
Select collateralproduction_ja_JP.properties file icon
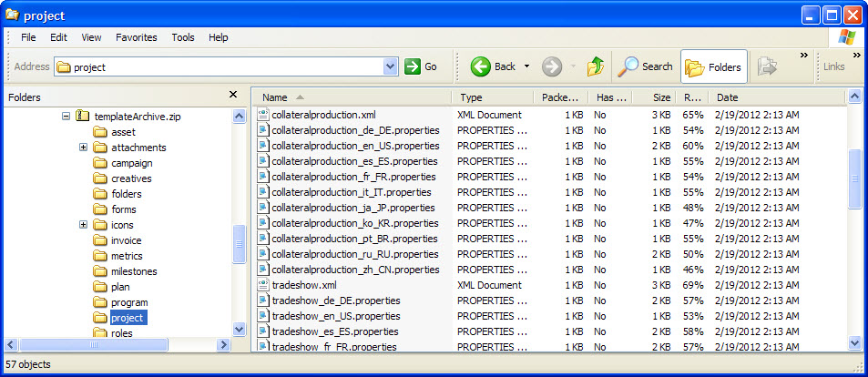point(263,209)
